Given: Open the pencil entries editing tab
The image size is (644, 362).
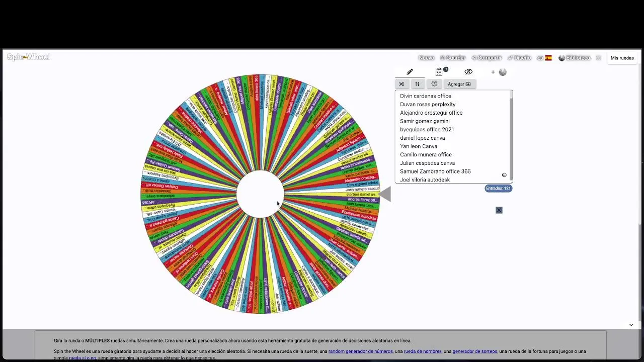Looking at the screenshot, I should 410,72.
